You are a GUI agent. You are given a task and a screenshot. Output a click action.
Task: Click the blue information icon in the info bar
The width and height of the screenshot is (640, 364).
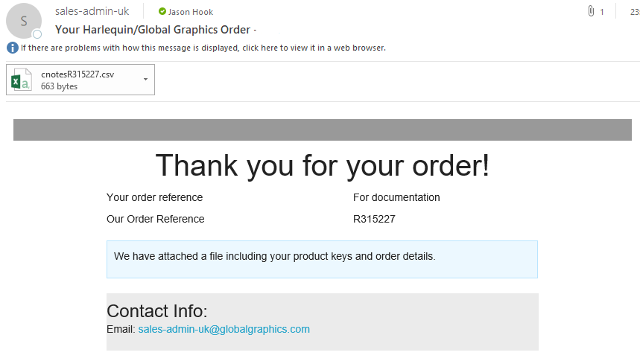12,48
